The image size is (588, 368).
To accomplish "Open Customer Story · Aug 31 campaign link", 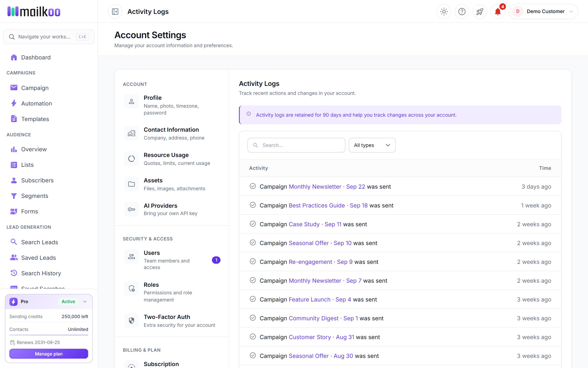I will [x=321, y=337].
